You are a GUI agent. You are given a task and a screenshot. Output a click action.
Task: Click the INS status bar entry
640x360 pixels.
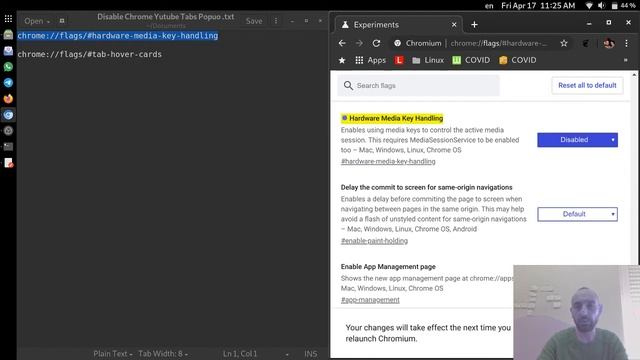pos(310,354)
